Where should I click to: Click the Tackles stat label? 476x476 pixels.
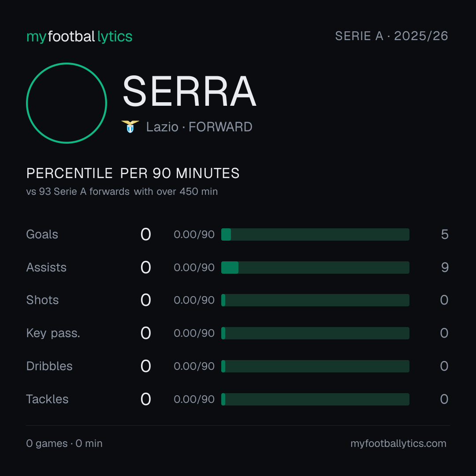[47, 399]
